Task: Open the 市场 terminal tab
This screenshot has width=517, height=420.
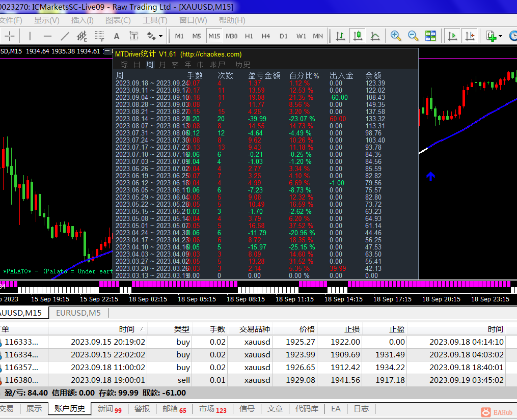Action: (x=213, y=409)
